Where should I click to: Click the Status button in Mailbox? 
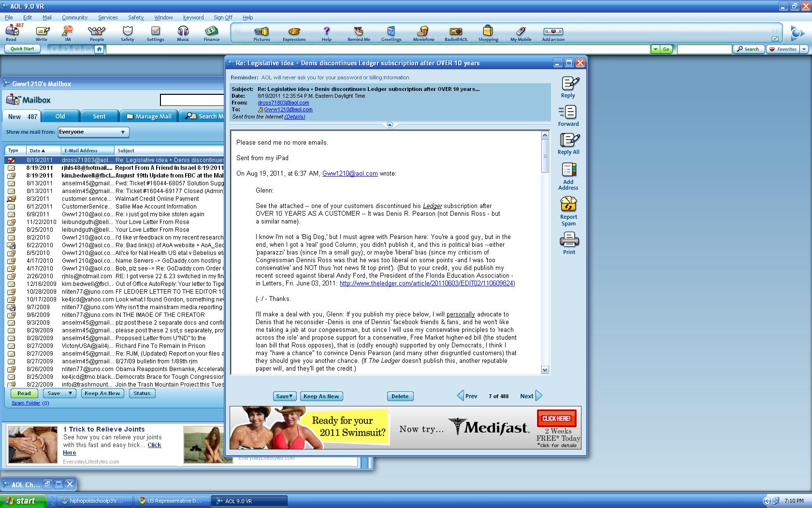142,393
